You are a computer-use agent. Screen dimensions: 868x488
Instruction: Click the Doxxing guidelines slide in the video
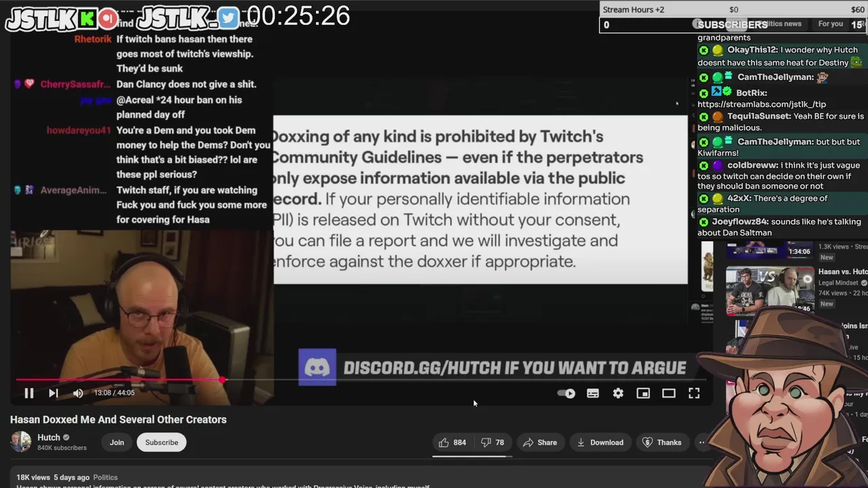click(480, 199)
